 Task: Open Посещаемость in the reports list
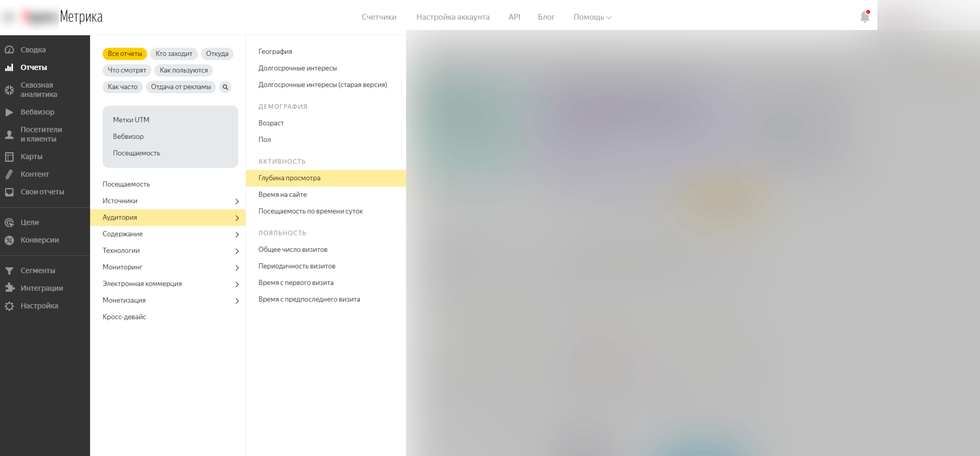pyautogui.click(x=126, y=184)
